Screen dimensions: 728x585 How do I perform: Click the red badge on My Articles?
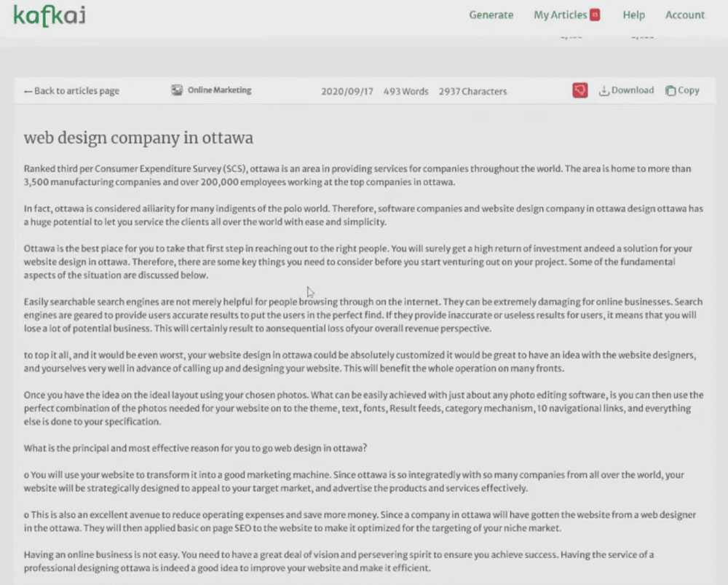595,15
